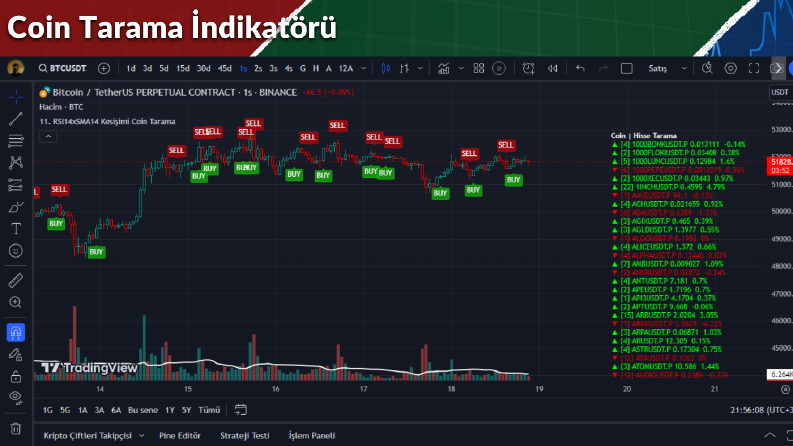Redo the last action
793x446 pixels.
point(603,68)
